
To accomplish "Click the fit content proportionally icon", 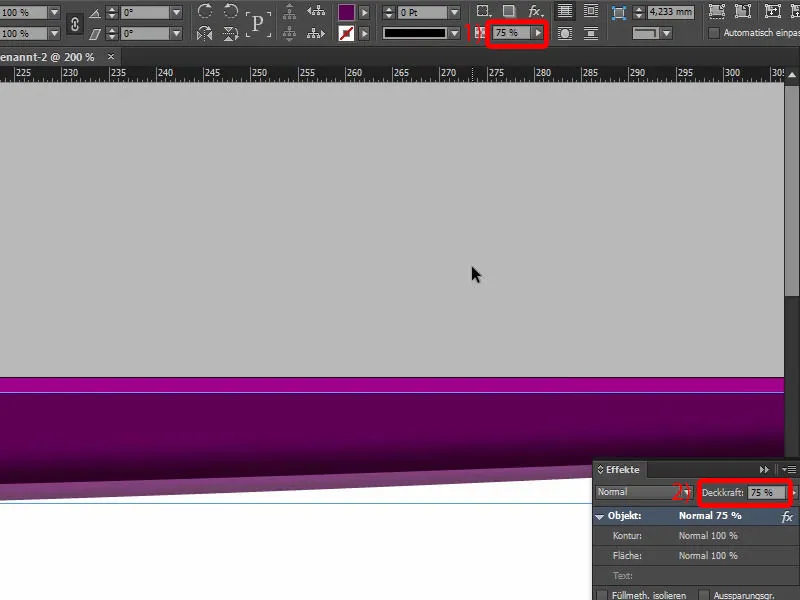I will pyautogui.click(x=743, y=11).
